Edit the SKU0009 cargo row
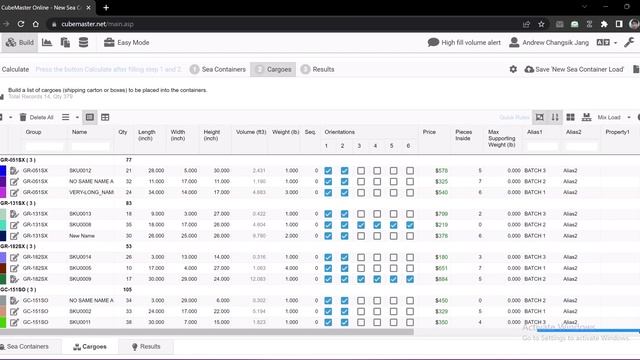 tap(14, 279)
